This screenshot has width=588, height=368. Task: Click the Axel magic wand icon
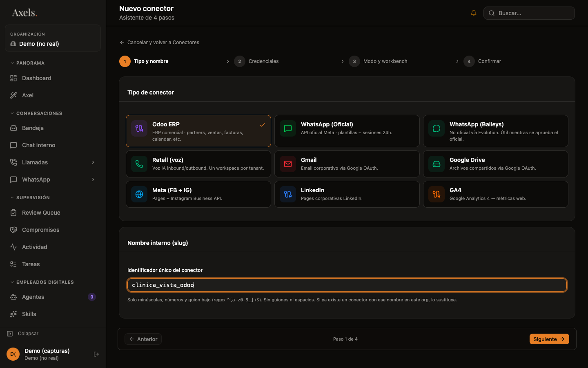coord(13,95)
